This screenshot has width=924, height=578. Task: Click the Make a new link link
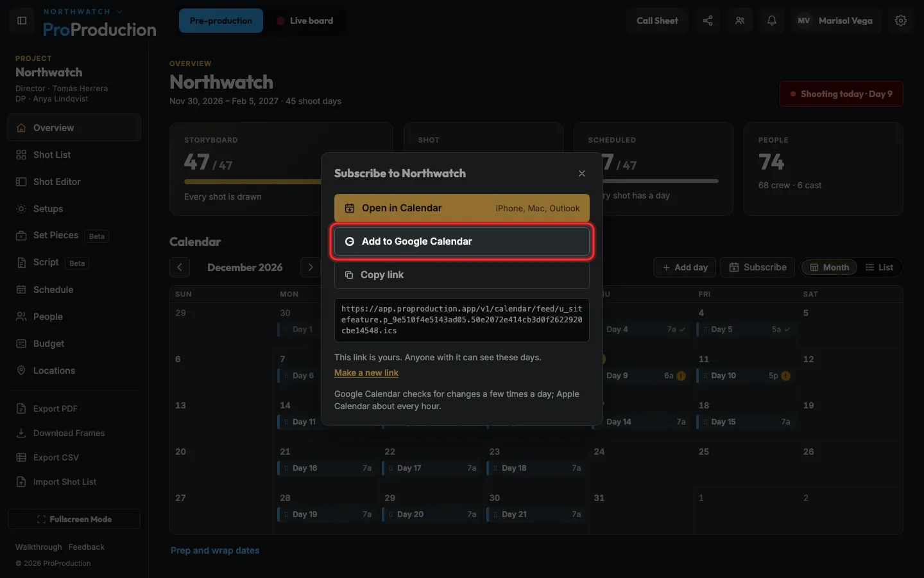[x=366, y=373]
